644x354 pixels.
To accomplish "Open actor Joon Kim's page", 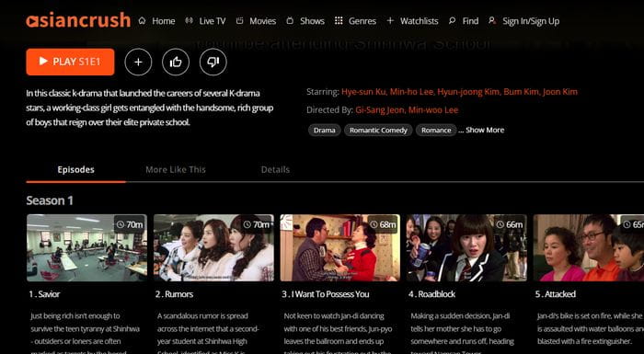I will click(560, 92).
